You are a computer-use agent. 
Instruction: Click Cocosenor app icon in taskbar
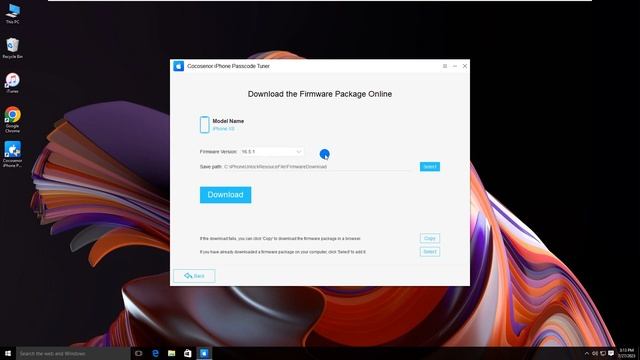click(x=204, y=353)
